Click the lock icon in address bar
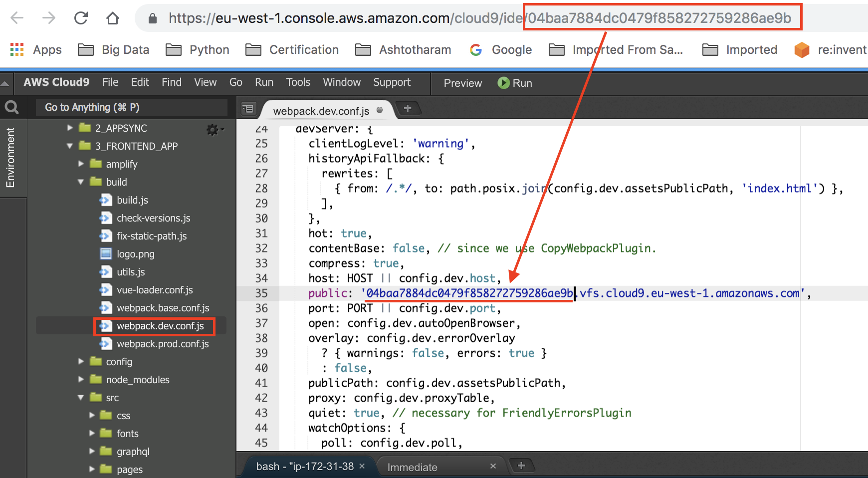This screenshot has height=478, width=868. coord(153,18)
